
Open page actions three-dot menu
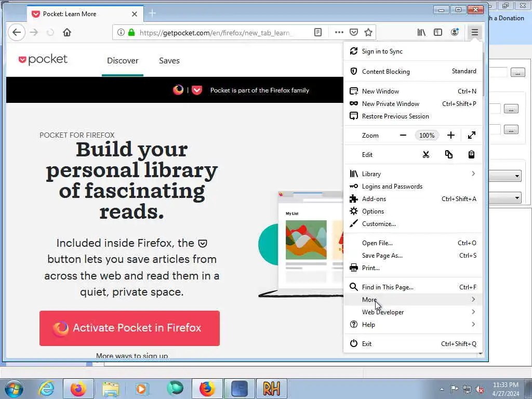point(339,33)
